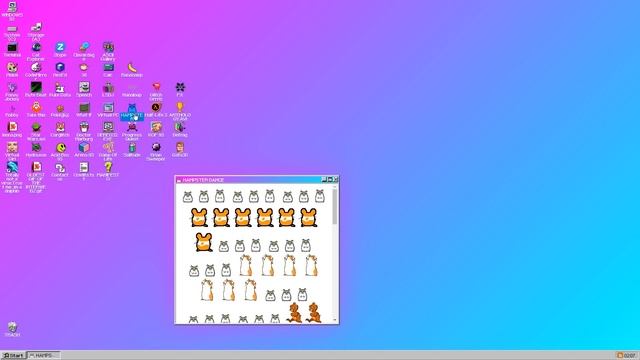
Task: Launch the Piskel palette icon
Action: [x=12, y=70]
